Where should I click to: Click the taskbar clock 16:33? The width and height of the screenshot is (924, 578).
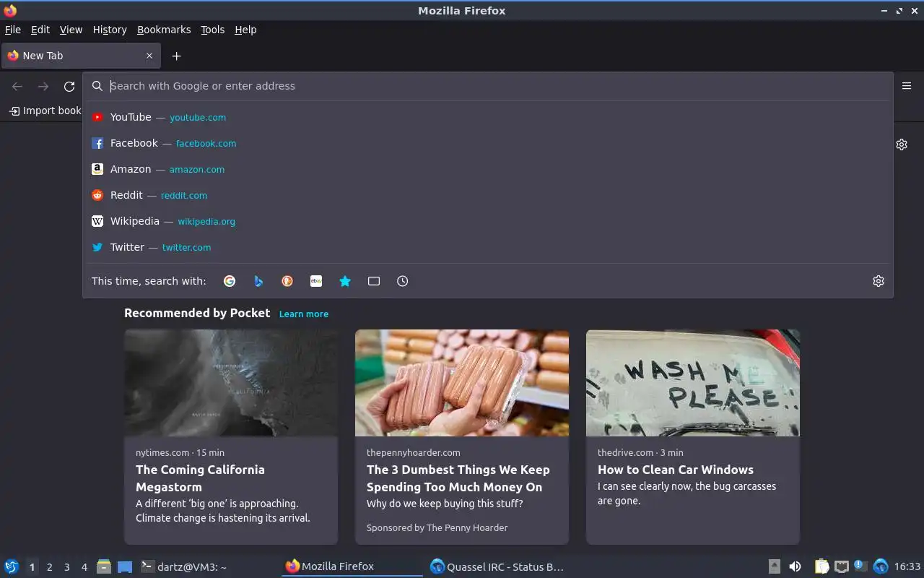[x=907, y=566]
